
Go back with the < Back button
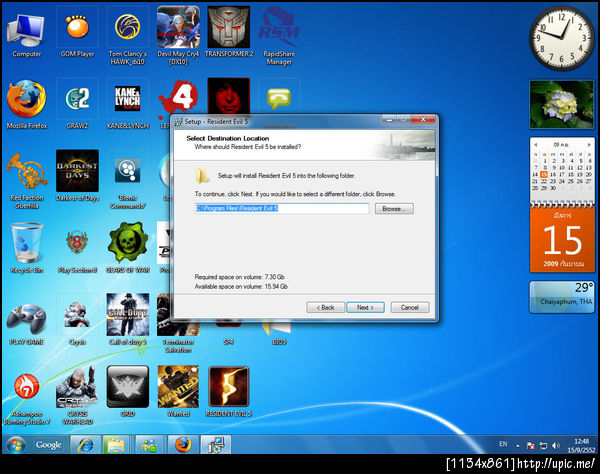click(x=325, y=307)
